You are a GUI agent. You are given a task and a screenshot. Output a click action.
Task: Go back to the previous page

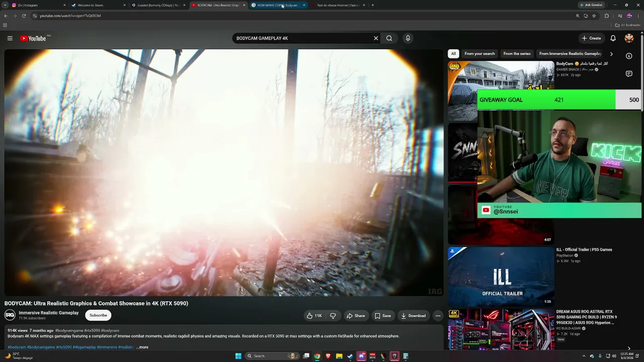(x=6, y=16)
